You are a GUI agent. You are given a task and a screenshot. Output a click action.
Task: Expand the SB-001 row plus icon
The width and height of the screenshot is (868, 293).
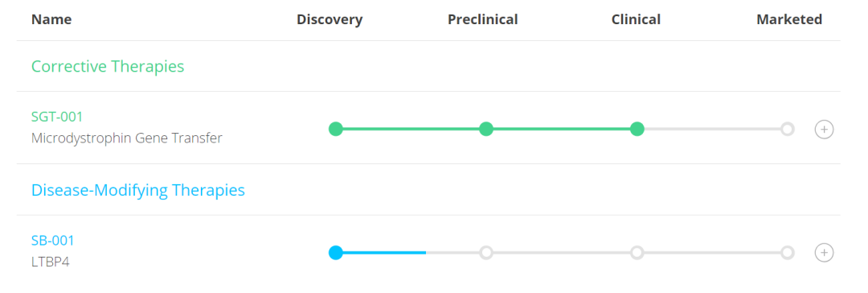click(824, 253)
